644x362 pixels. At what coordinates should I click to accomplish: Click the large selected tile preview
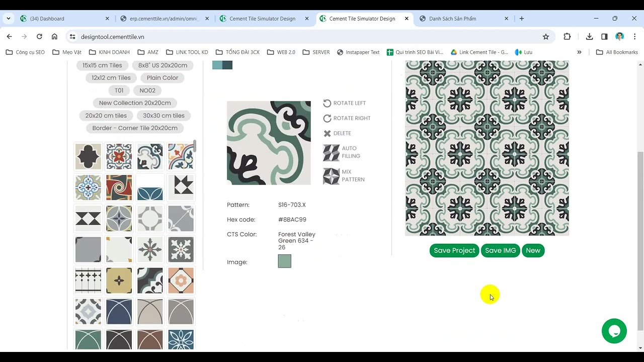click(269, 143)
